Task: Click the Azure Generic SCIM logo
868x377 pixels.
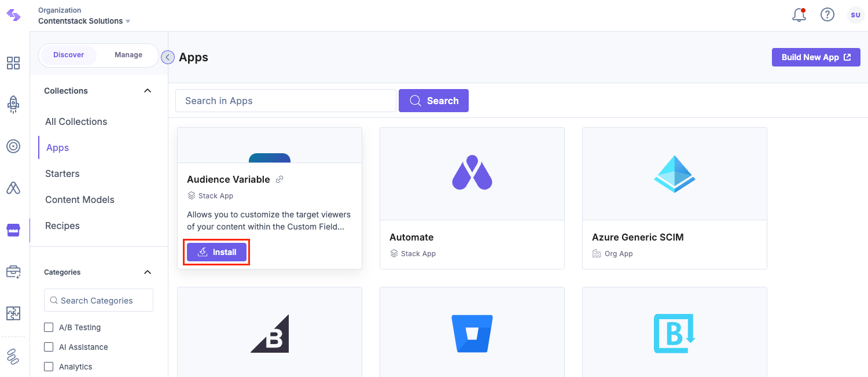Action: pyautogui.click(x=675, y=174)
